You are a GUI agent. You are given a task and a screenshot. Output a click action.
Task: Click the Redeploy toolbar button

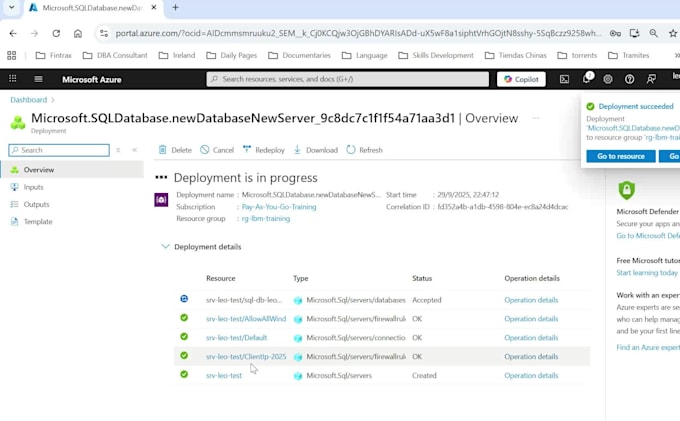[264, 150]
